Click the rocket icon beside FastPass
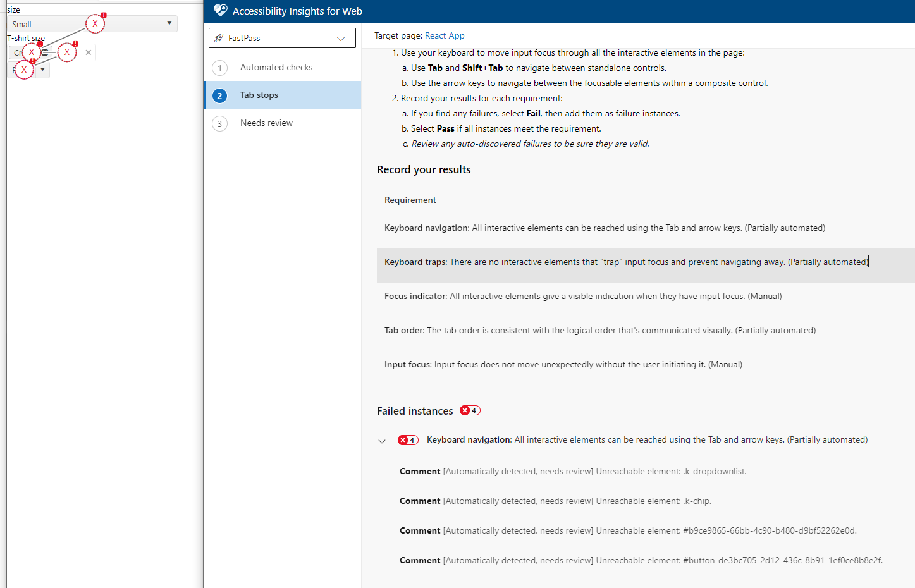Viewport: 915px width, 588px height. 219,38
